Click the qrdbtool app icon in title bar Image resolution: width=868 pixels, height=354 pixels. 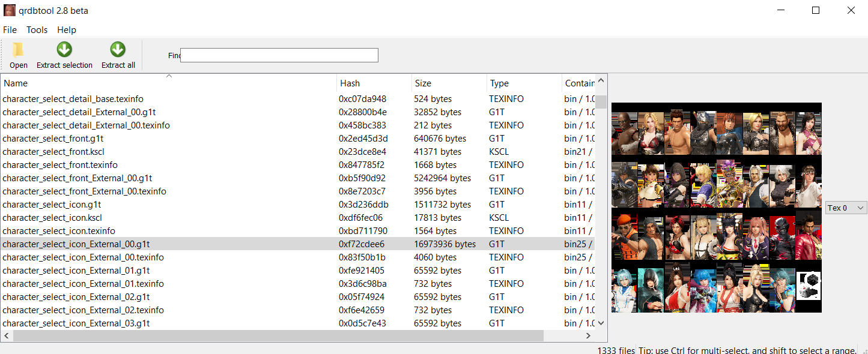click(10, 10)
